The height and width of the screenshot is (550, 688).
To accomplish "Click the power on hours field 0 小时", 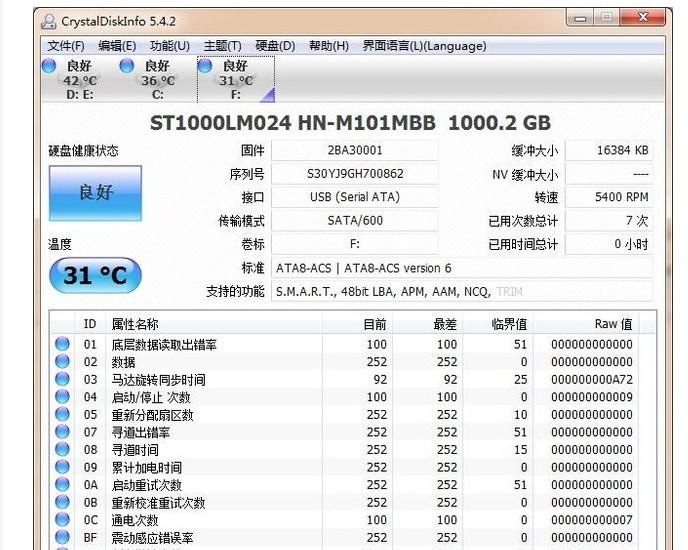I will (609, 244).
